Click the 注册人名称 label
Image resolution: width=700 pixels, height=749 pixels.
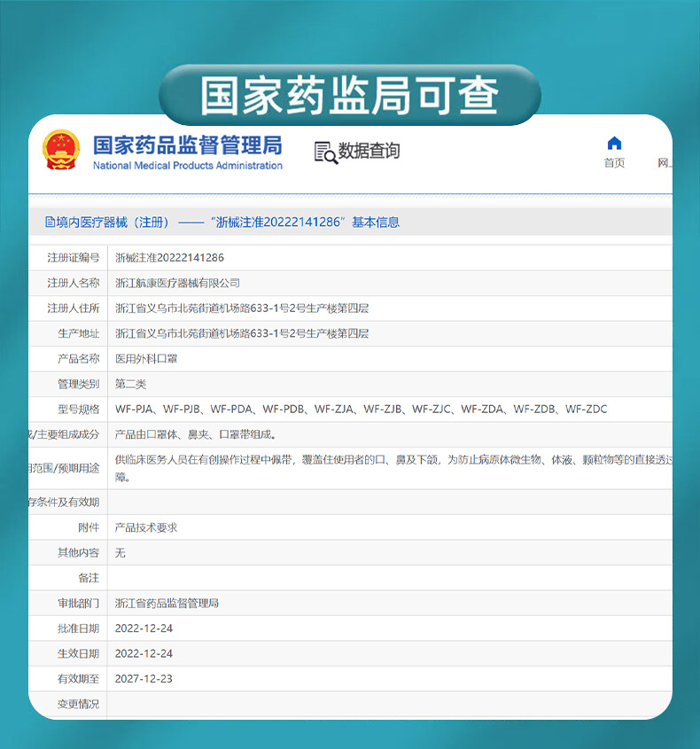(x=73, y=284)
